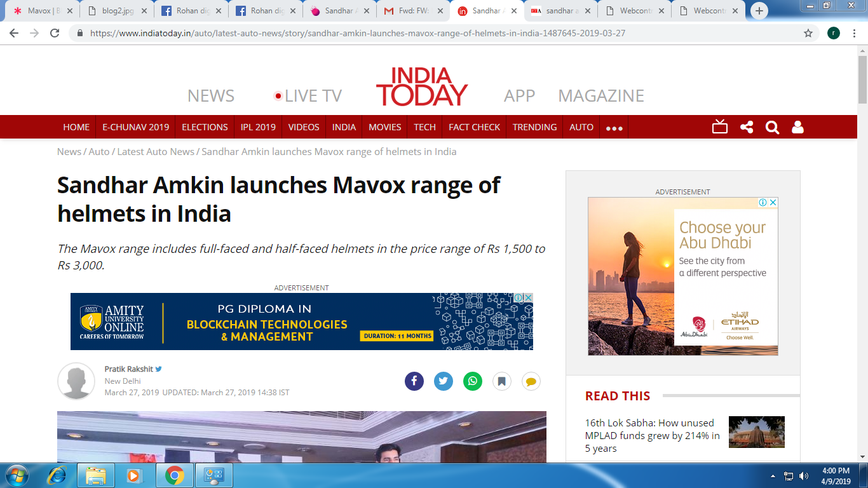This screenshot has height=488, width=868.
Task: Open IPL 2019 section
Action: point(258,127)
